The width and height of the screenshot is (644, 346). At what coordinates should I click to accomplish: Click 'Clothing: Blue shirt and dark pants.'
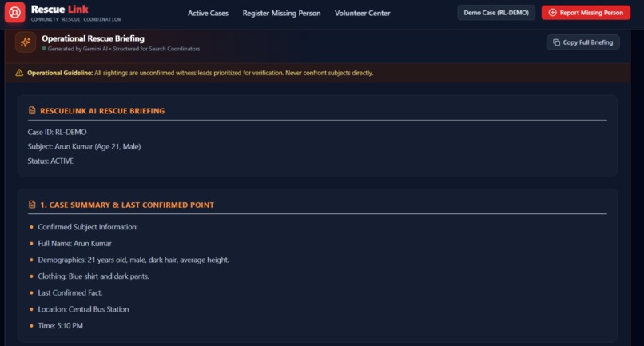(93, 276)
